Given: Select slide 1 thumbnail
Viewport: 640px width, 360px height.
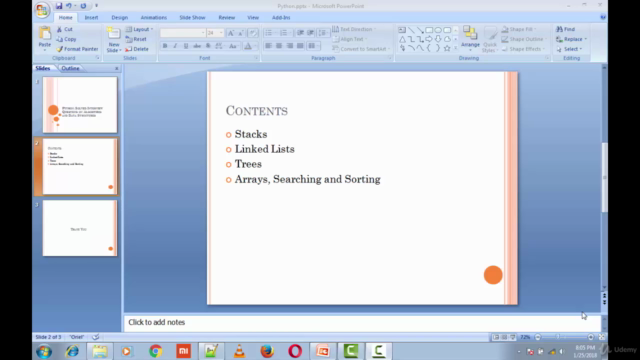Looking at the screenshot, I should coord(80,105).
